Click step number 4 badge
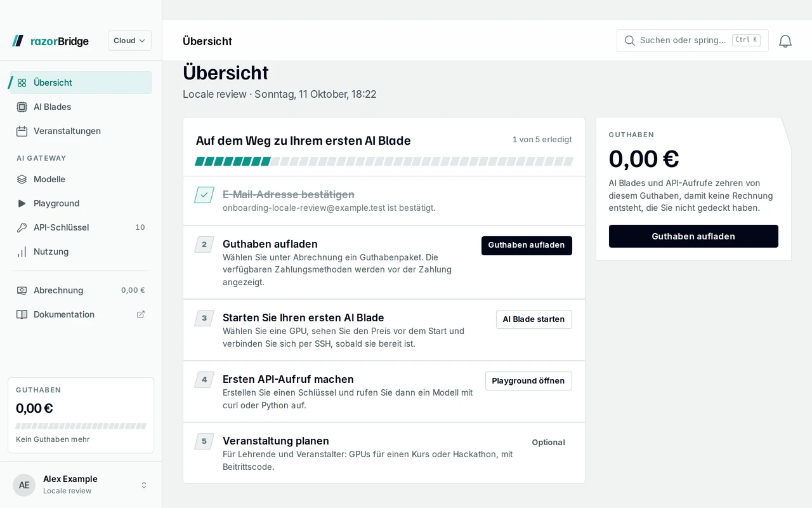Screen dimensions: 812x508 coord(204,380)
